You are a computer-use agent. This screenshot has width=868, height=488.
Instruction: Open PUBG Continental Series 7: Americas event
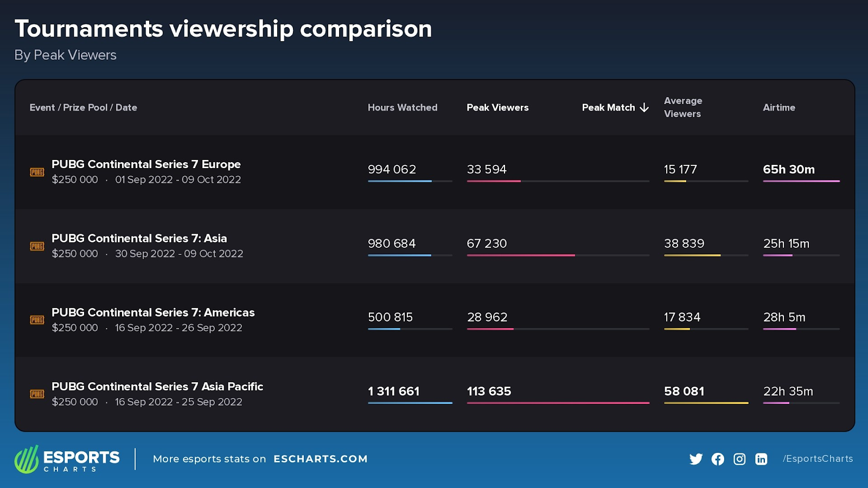153,312
